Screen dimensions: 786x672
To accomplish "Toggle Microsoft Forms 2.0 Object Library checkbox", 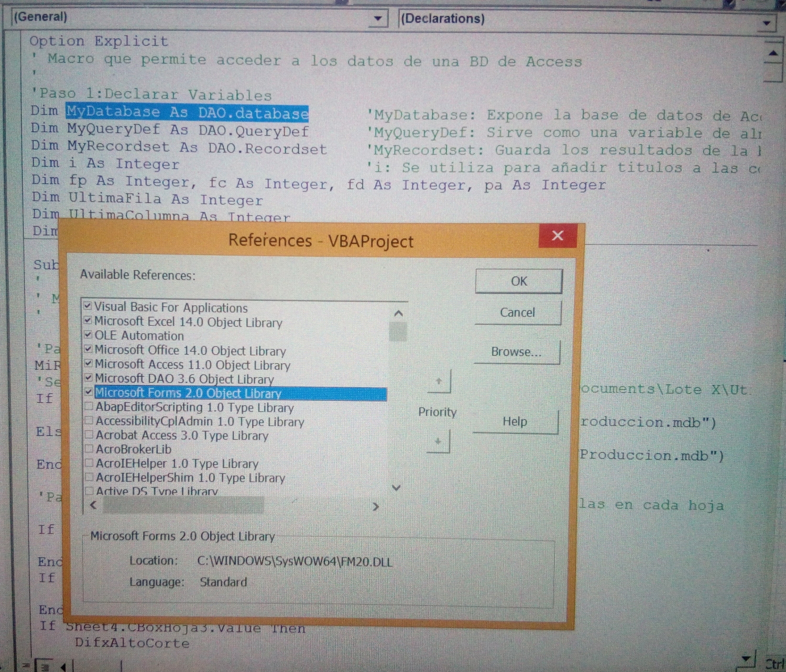I will tap(88, 391).
